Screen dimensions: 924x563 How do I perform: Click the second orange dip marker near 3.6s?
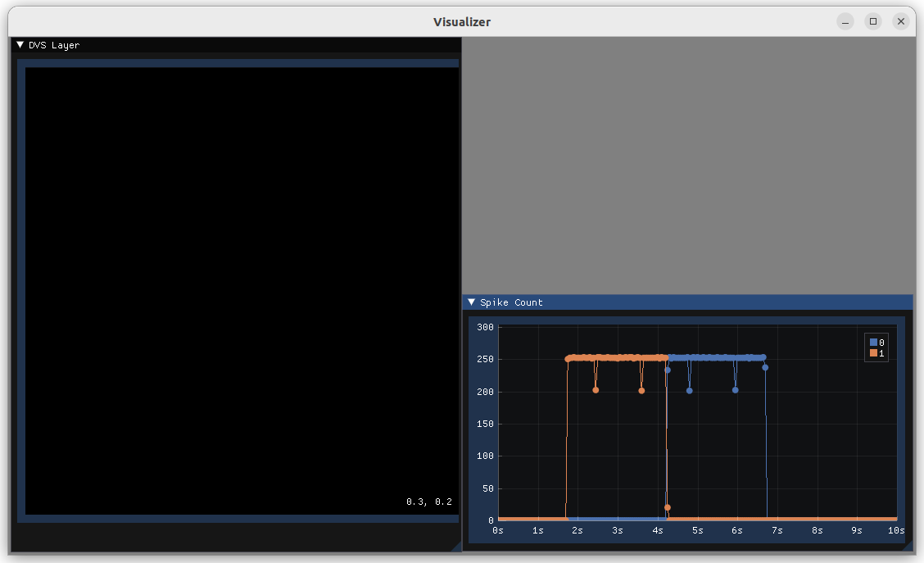point(641,391)
